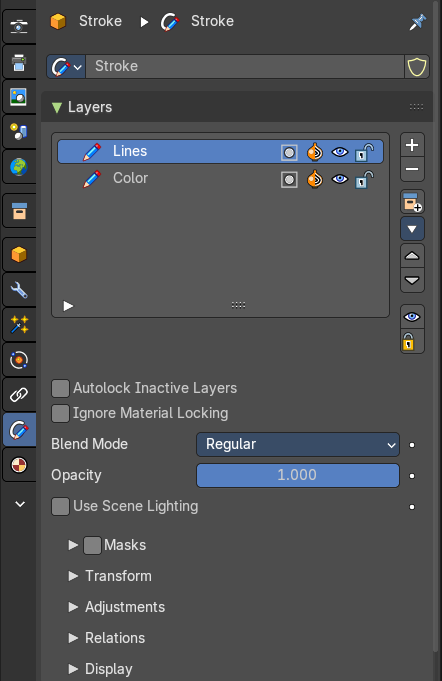Animate the Blend Mode property dot
The width and height of the screenshot is (442, 681).
(412, 445)
